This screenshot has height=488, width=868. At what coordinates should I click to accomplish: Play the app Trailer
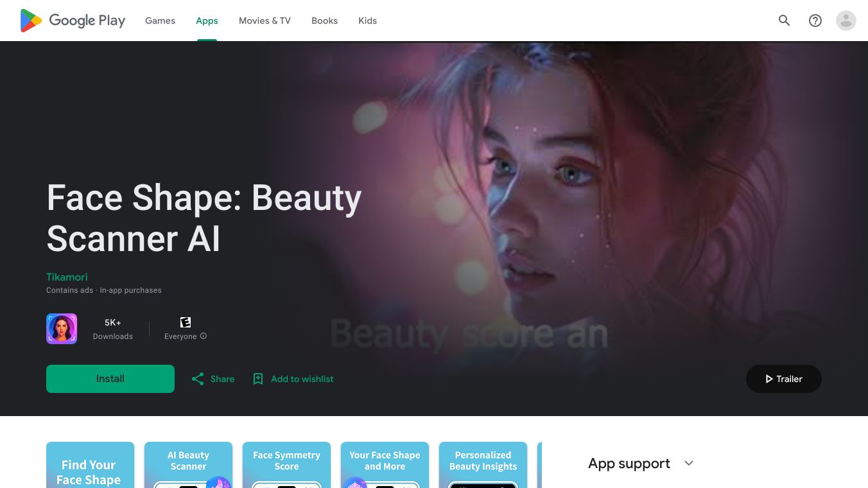(784, 379)
